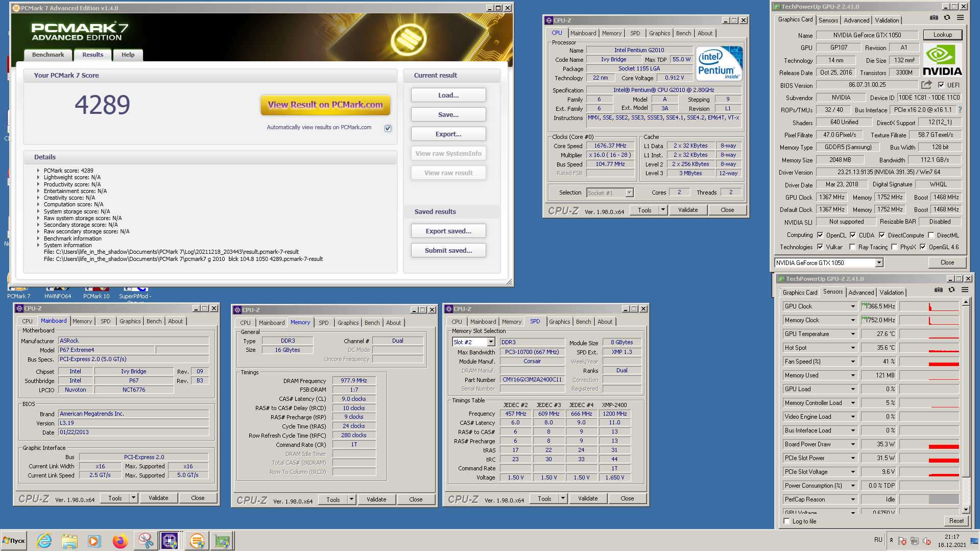The height and width of the screenshot is (551, 980).
Task: Click the camera icon in the GPU-Z Sensors window
Action: tap(938, 290)
